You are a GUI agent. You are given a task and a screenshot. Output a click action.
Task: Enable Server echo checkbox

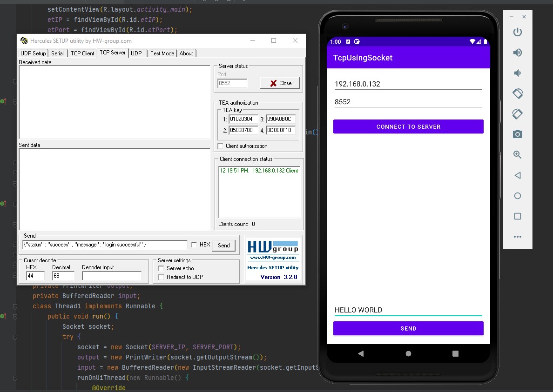161,268
